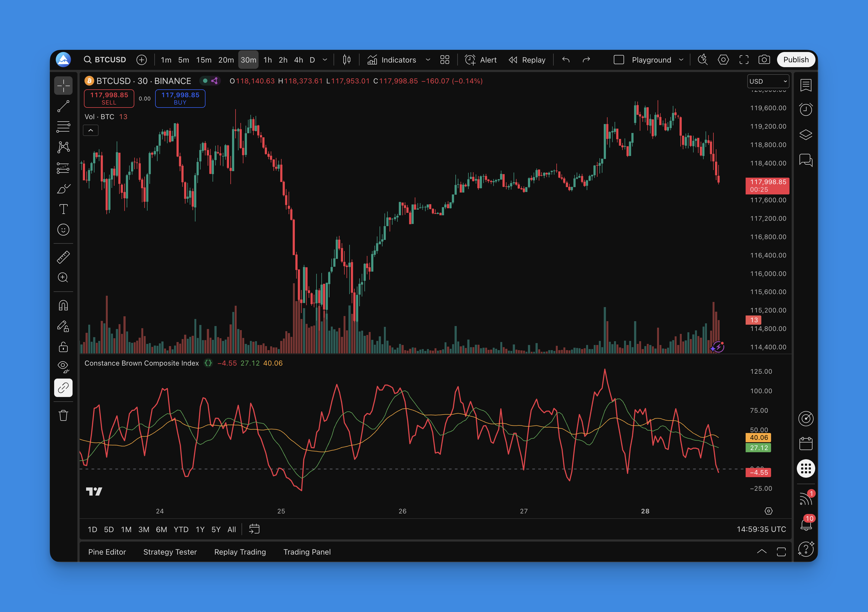Toggle lock all drawings
Image resolution: width=868 pixels, height=612 pixels.
(63, 346)
